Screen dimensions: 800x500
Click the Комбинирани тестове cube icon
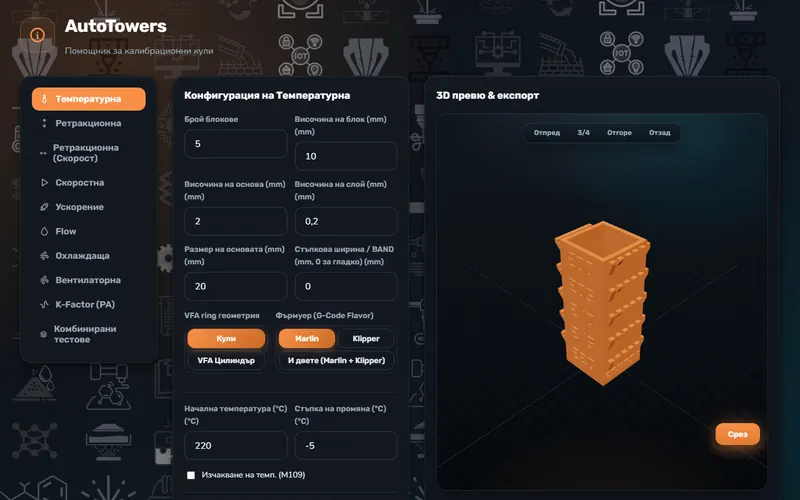(x=43, y=334)
